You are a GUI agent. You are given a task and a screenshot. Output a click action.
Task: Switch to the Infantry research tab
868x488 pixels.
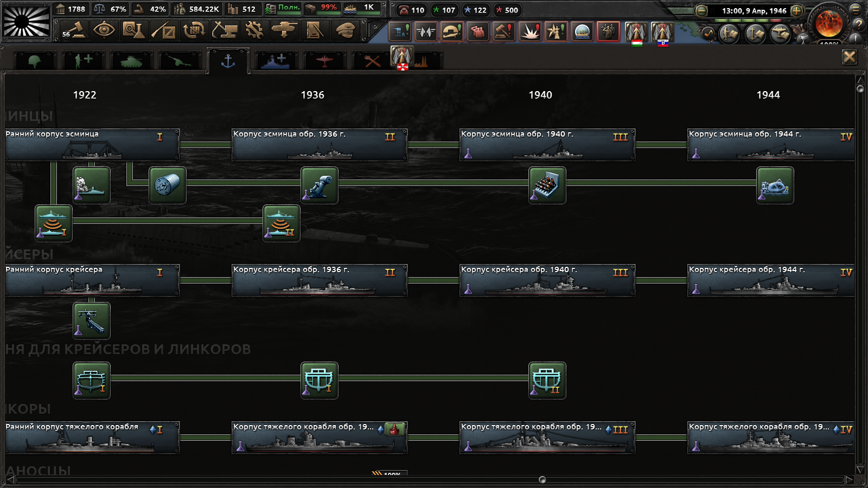tap(34, 61)
